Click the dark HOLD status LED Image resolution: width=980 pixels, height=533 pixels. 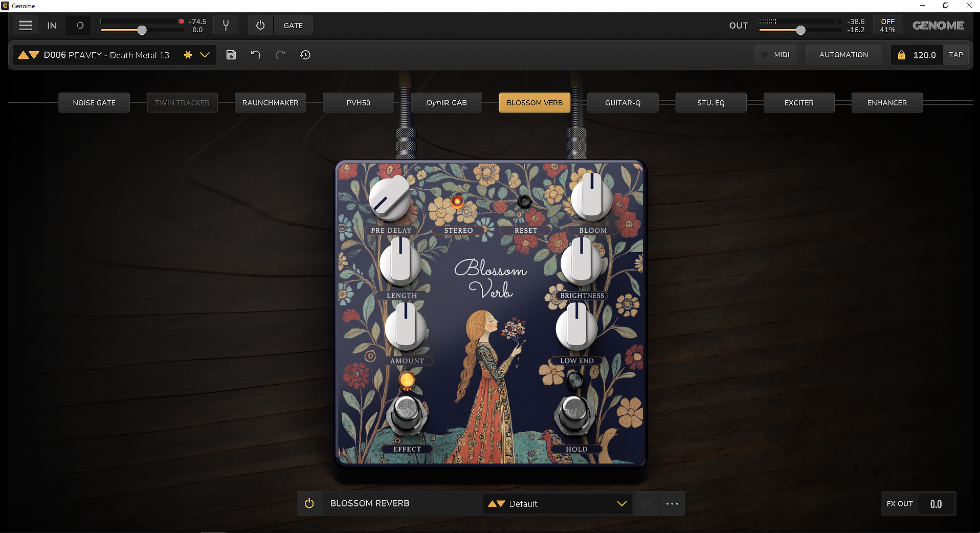[x=575, y=380]
